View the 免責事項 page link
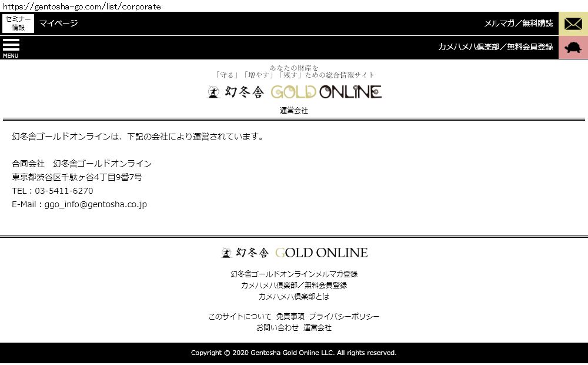588x365 pixels. pos(290,316)
